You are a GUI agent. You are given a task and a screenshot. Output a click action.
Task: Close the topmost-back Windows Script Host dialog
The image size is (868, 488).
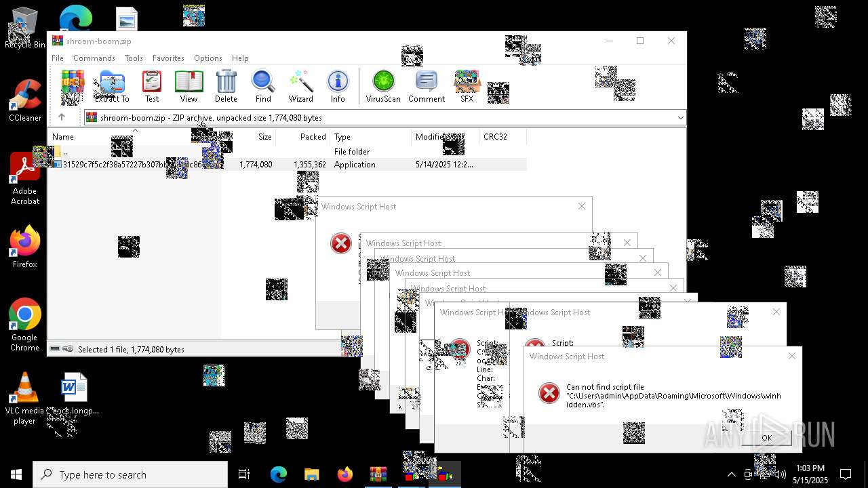click(x=582, y=206)
